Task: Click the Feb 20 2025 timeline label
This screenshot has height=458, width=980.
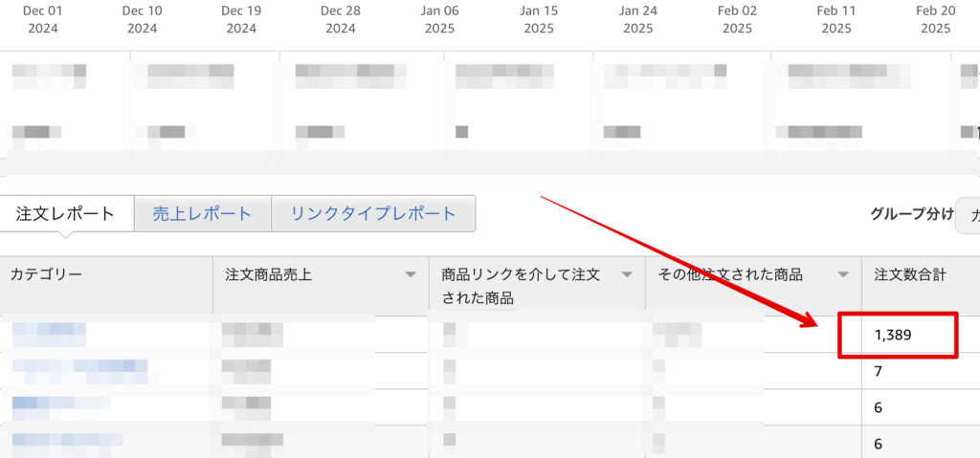Action: (935, 19)
